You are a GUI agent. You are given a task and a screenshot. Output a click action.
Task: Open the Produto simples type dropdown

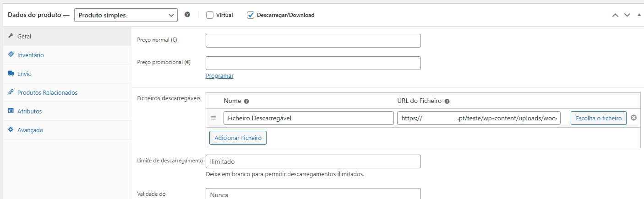126,15
